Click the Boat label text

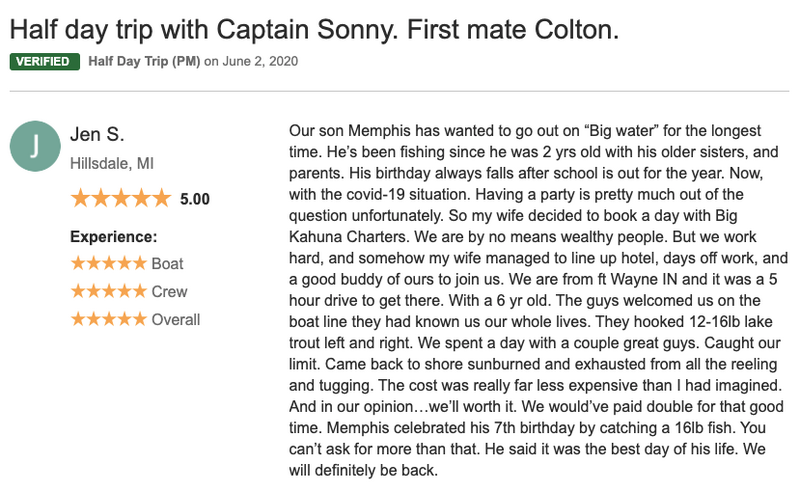(x=167, y=263)
